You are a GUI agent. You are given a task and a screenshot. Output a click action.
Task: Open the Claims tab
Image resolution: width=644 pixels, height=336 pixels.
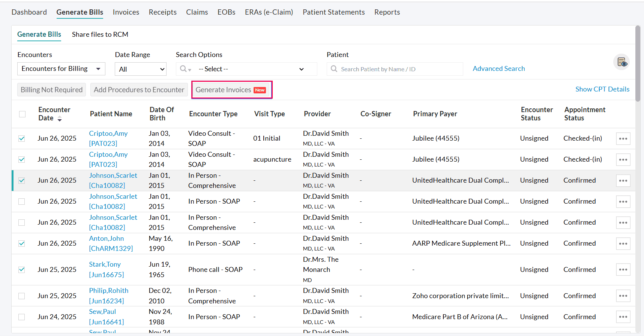pyautogui.click(x=197, y=12)
